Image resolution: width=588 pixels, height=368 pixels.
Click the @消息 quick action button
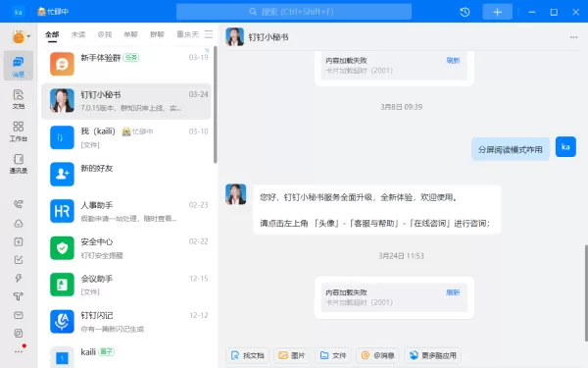coord(377,355)
